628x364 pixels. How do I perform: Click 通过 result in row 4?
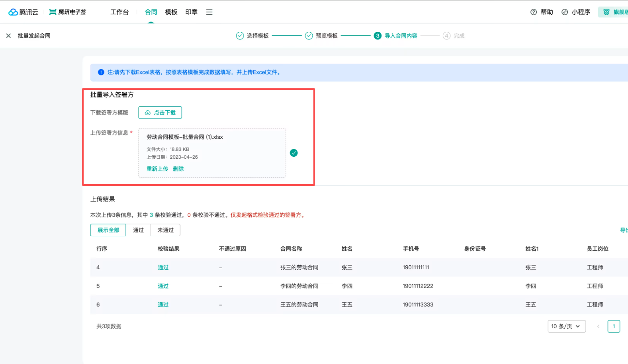pyautogui.click(x=163, y=267)
